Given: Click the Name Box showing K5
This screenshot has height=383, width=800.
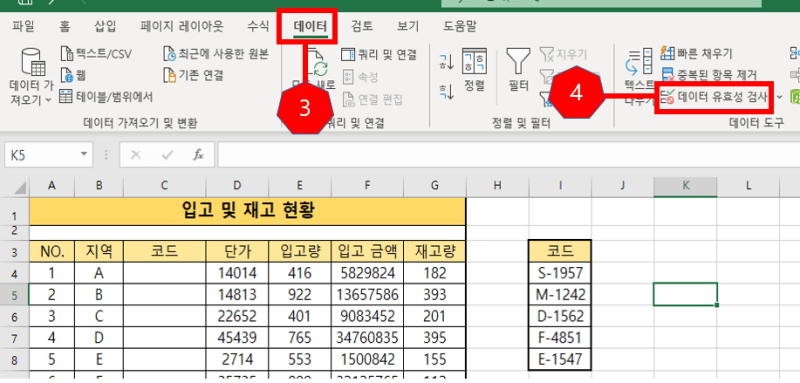Looking at the screenshot, I should pos(41,155).
